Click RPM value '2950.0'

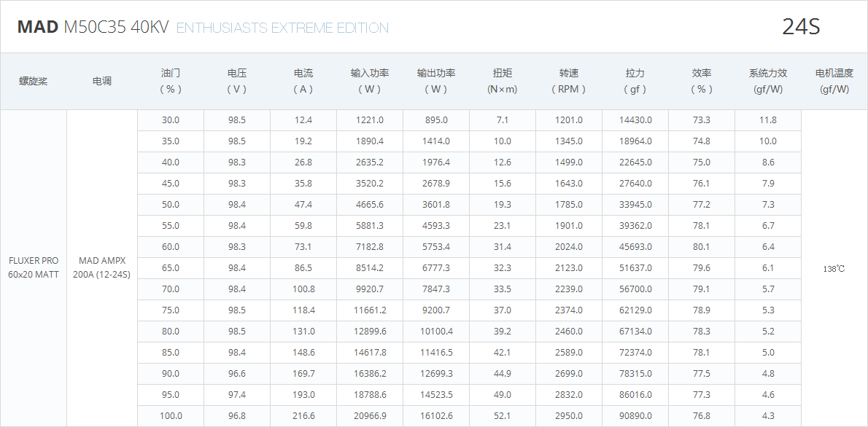point(569,416)
